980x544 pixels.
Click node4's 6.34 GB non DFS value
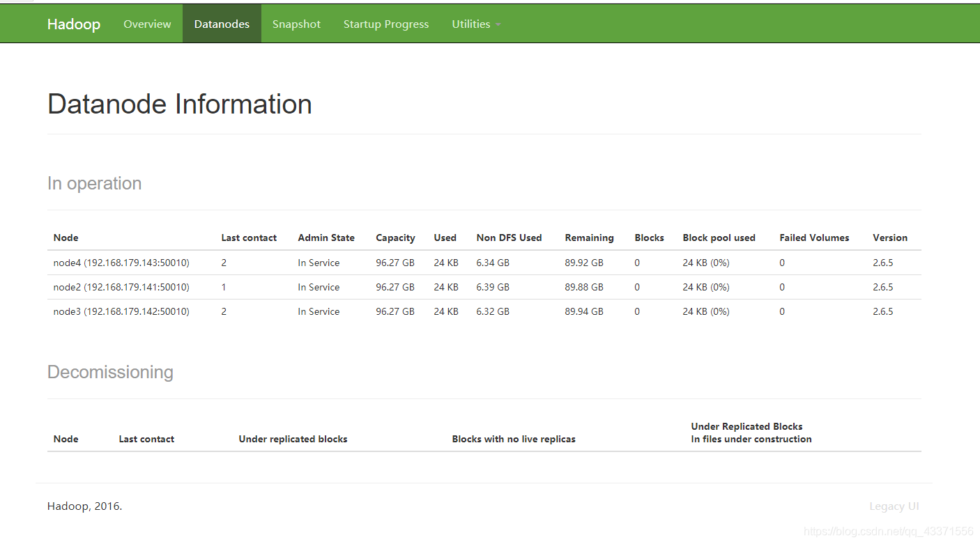493,263
